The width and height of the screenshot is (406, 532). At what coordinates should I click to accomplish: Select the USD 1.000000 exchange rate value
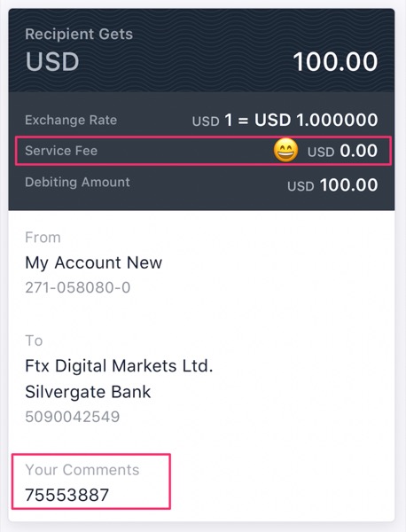316,120
